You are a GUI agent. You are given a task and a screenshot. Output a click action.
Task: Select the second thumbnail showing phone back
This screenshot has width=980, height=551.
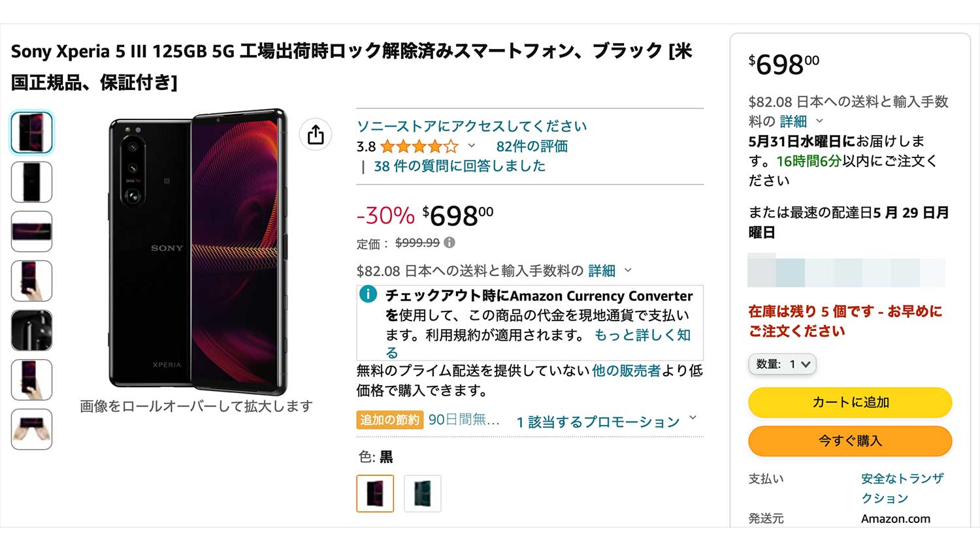[31, 182]
